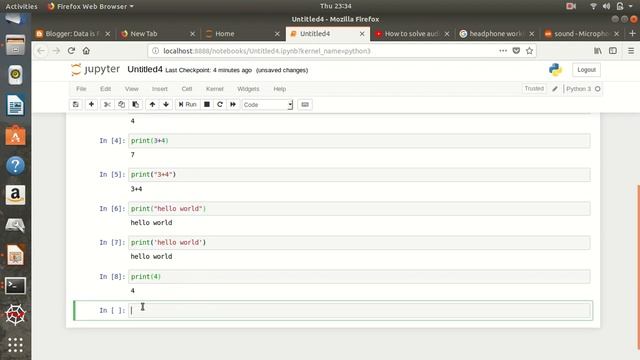Click the empty In [ ] input cell
This screenshot has width=640, height=360.
tap(360, 311)
